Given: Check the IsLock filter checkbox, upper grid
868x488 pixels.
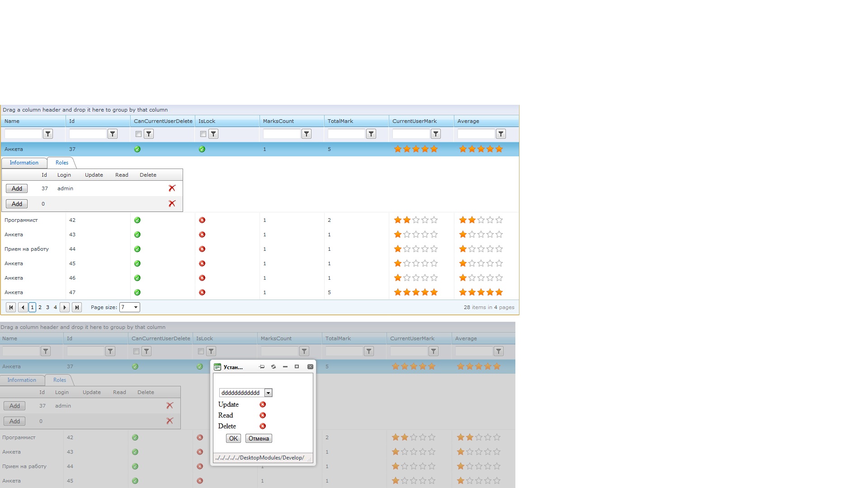Looking at the screenshot, I should [x=203, y=134].
